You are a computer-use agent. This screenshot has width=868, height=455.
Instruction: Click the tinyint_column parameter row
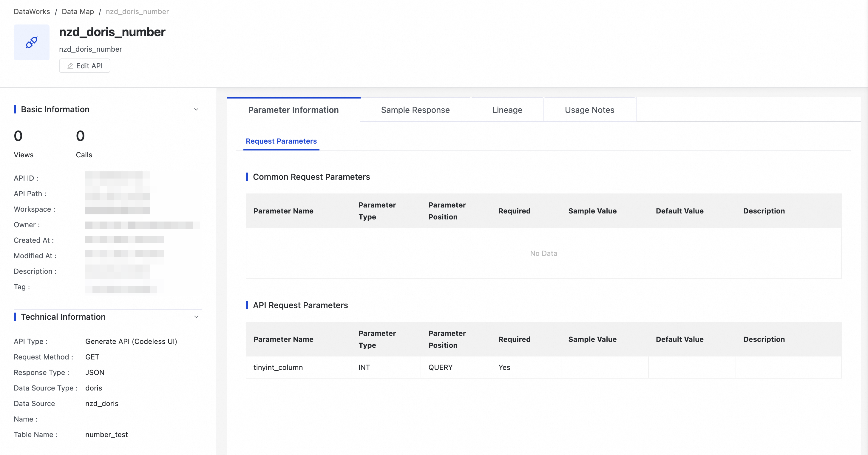pyautogui.click(x=278, y=367)
